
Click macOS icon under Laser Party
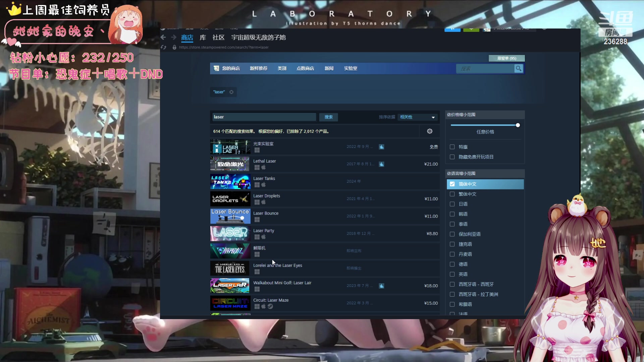pos(264,237)
